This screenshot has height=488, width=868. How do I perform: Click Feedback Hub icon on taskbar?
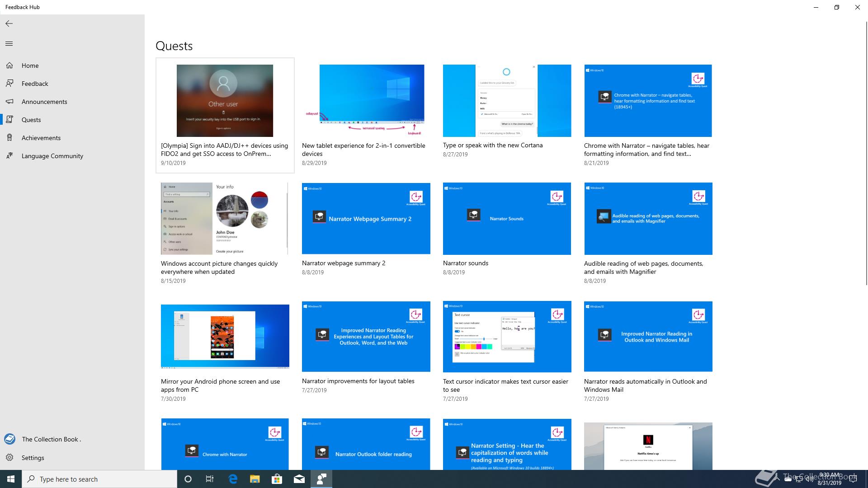coord(321,479)
